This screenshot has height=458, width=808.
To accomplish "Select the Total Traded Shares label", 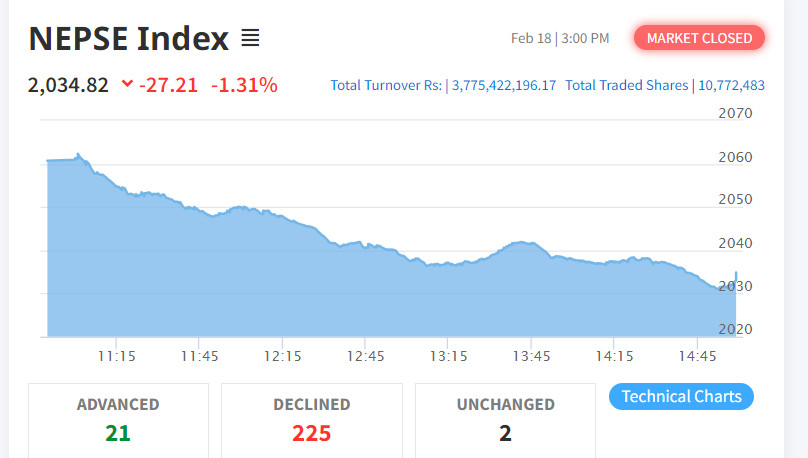I will pos(626,86).
